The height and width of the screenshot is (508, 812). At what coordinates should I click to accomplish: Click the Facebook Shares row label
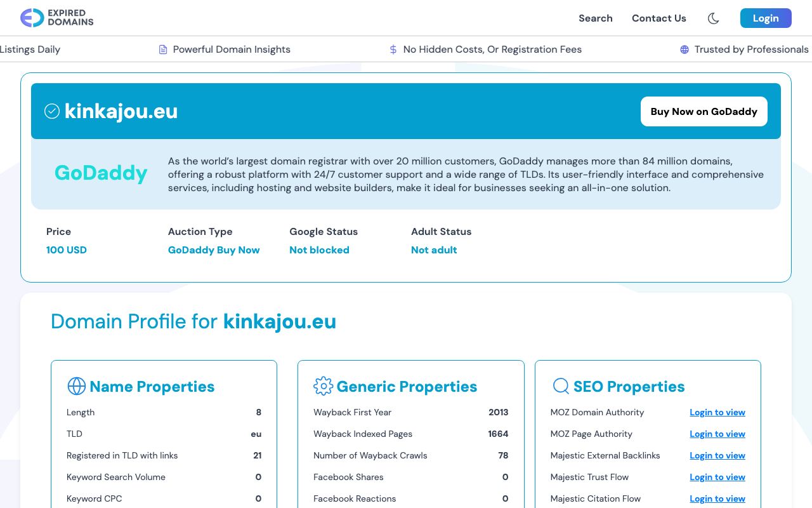348,477
